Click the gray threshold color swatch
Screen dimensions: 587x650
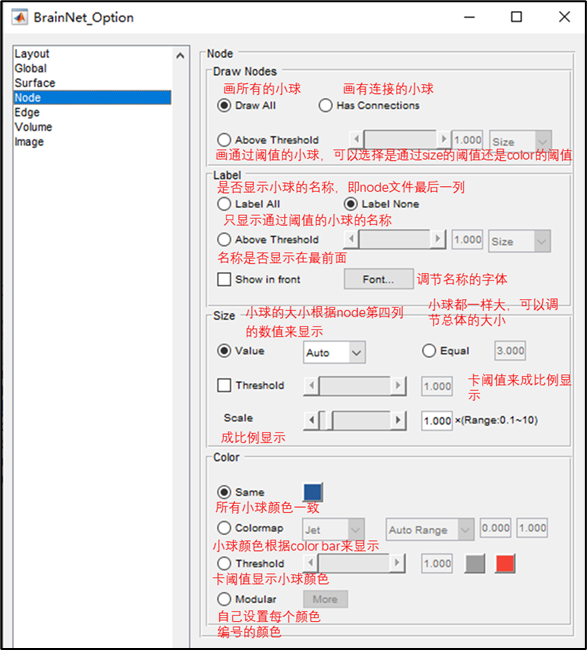coord(475,564)
